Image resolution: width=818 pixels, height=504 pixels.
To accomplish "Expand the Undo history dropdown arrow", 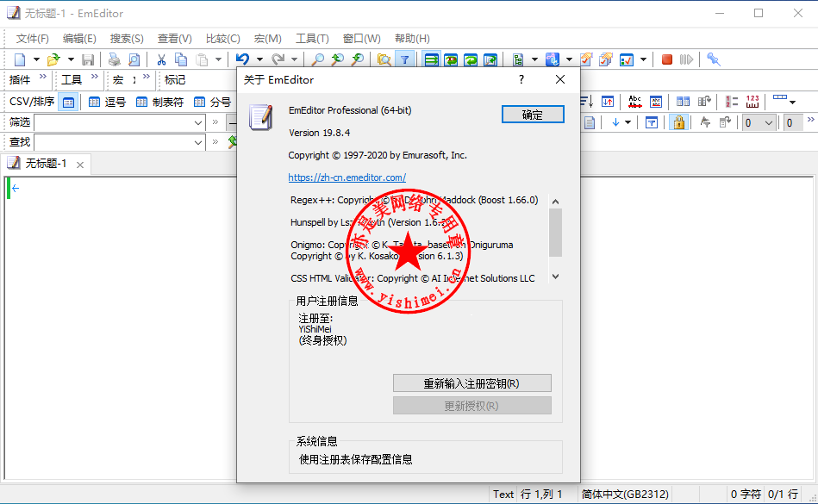I will 259,59.
